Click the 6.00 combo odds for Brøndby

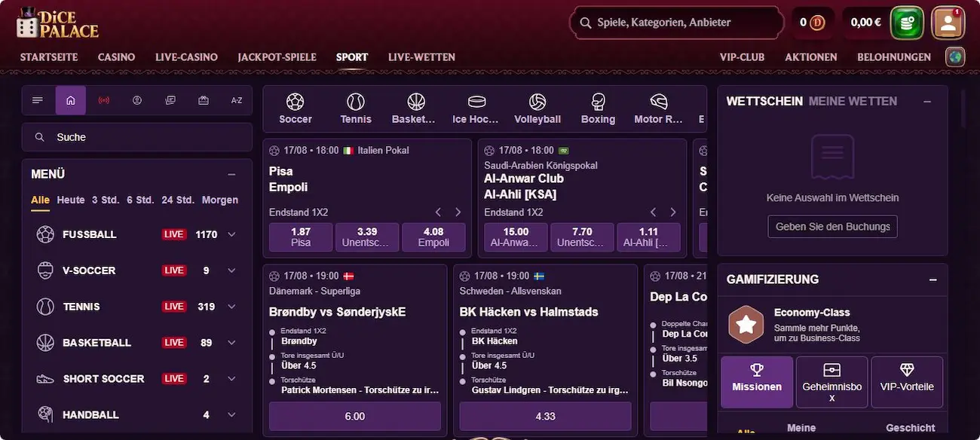pyautogui.click(x=355, y=416)
